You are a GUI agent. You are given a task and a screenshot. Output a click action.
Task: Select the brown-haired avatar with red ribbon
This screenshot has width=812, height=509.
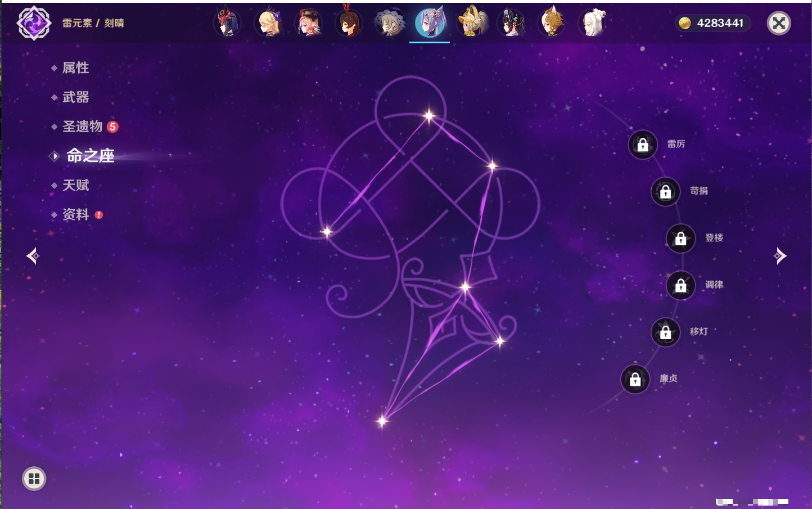349,23
